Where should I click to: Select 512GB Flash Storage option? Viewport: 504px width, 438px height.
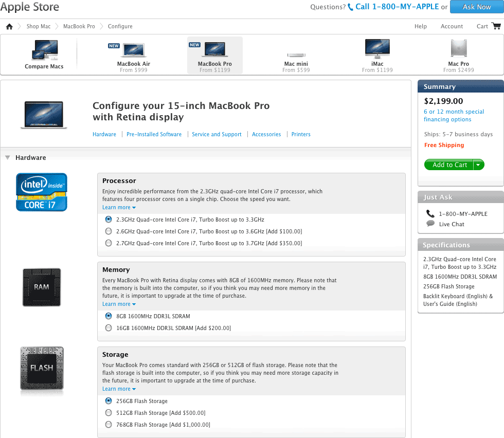(108, 413)
